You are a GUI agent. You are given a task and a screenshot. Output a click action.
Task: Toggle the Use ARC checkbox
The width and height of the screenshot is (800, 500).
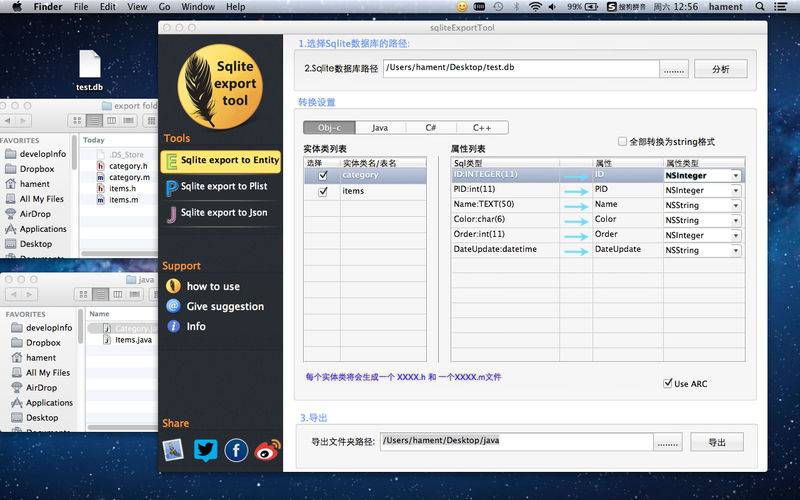point(668,383)
